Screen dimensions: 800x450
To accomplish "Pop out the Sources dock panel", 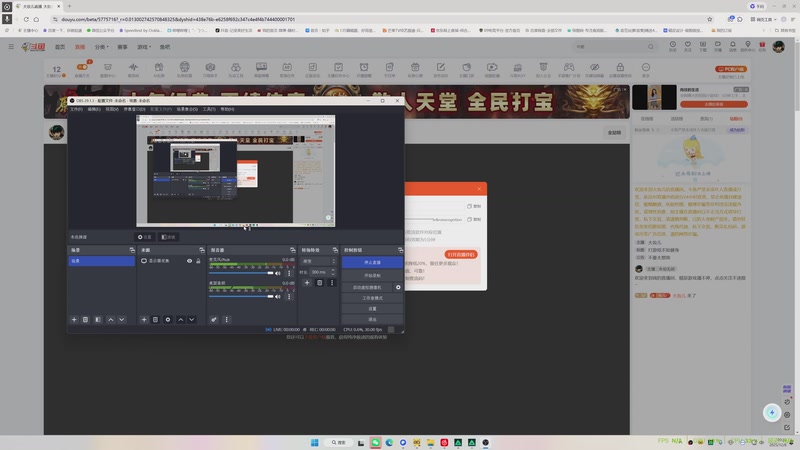I will click(x=202, y=250).
